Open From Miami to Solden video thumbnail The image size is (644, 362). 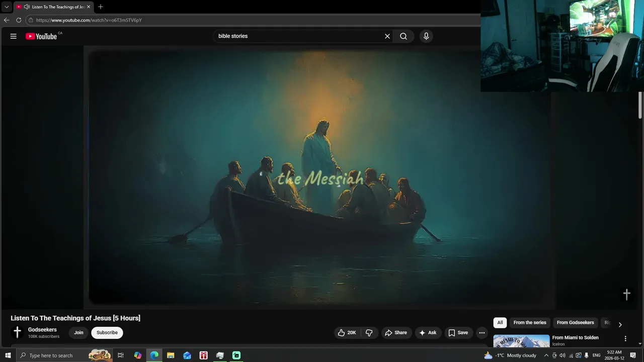[521, 341]
